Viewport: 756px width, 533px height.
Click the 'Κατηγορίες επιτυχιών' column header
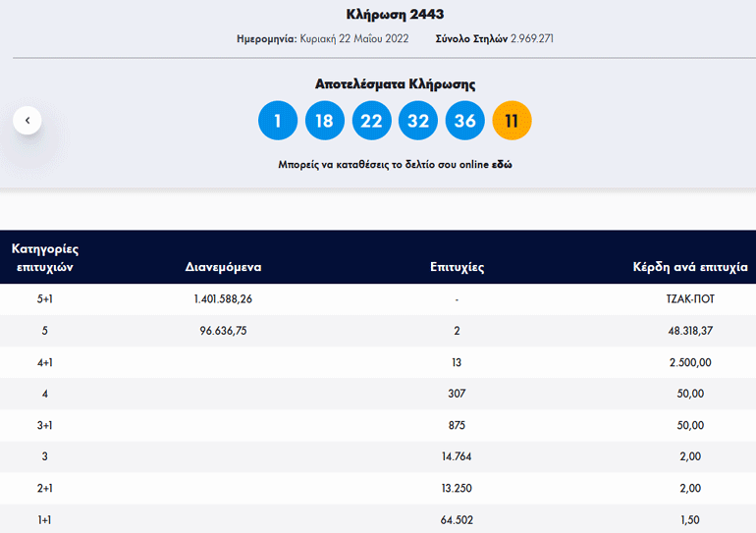pyautogui.click(x=45, y=257)
